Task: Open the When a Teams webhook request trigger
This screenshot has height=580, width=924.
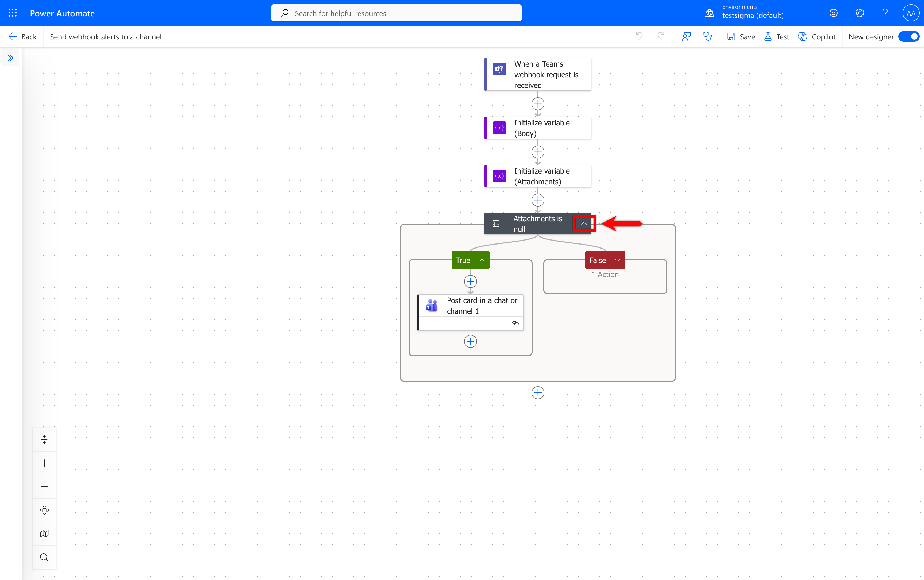Action: coord(537,74)
